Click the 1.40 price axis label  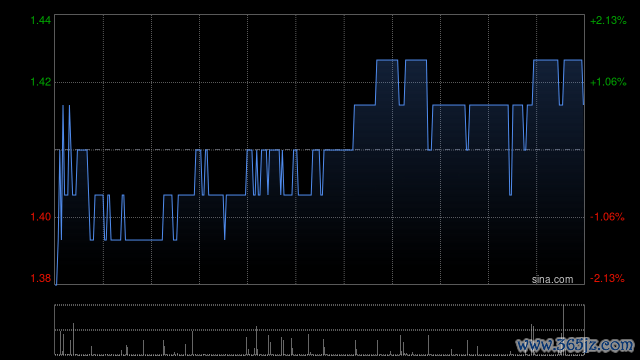point(41,217)
